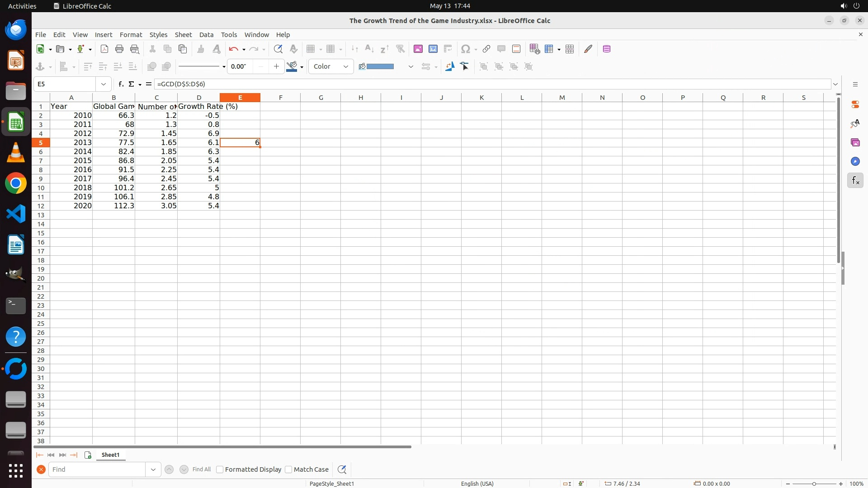Image resolution: width=868 pixels, height=488 pixels.
Task: Click the Insert Image toolbar icon
Action: coord(418,49)
